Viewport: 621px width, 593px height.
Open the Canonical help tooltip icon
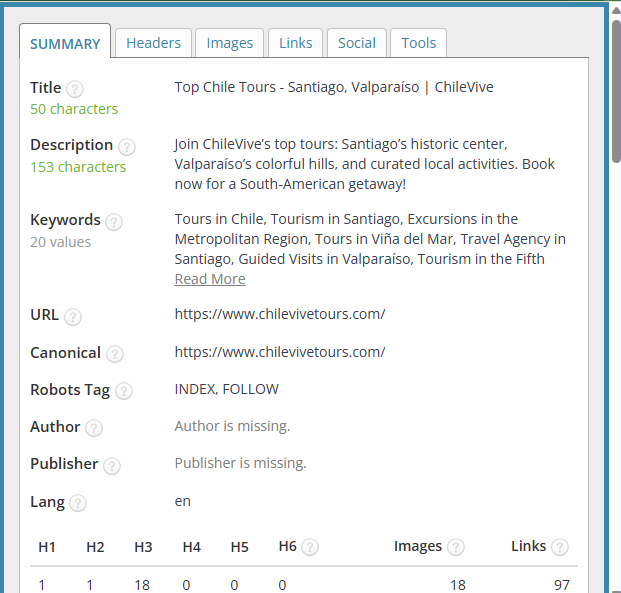(115, 354)
